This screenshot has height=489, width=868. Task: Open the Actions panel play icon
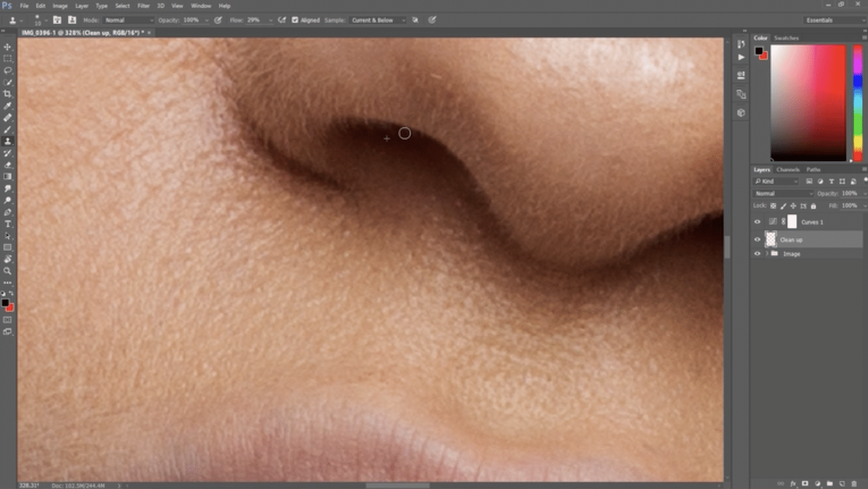[x=741, y=57]
